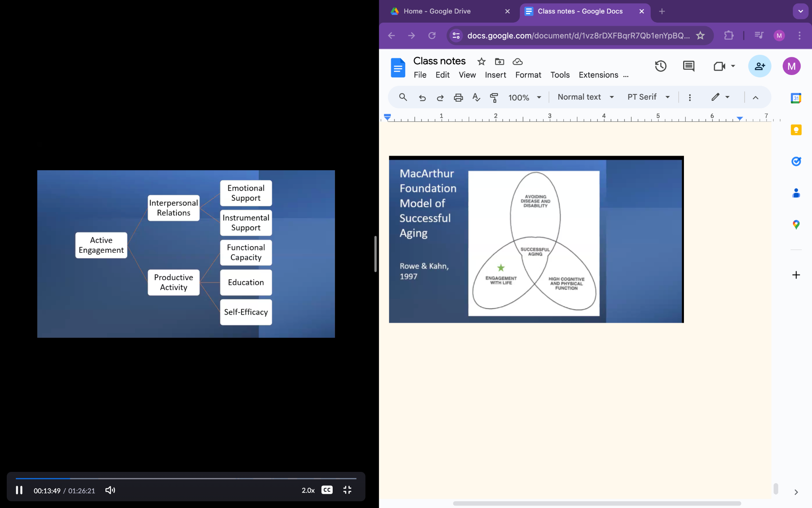Screen dimensions: 812x508
Task: Click the undo arrow in toolbar
Action: point(422,98)
